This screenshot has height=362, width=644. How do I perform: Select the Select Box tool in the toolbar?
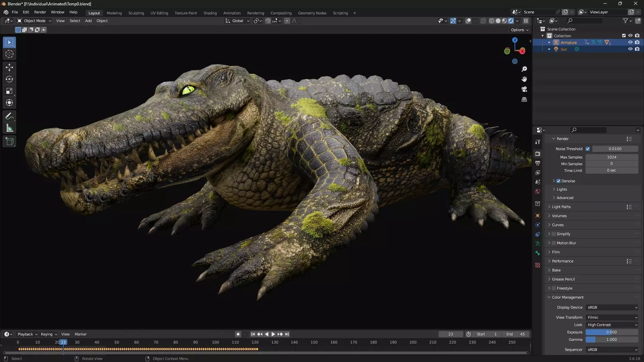click(9, 42)
